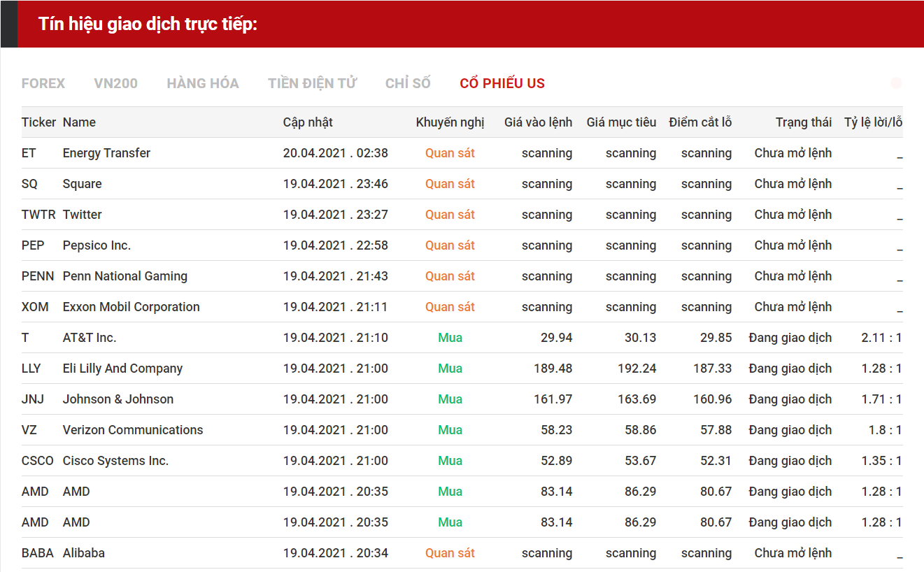The width and height of the screenshot is (924, 572).
Task: Select ratio 1.71 : 1
Action: (881, 399)
